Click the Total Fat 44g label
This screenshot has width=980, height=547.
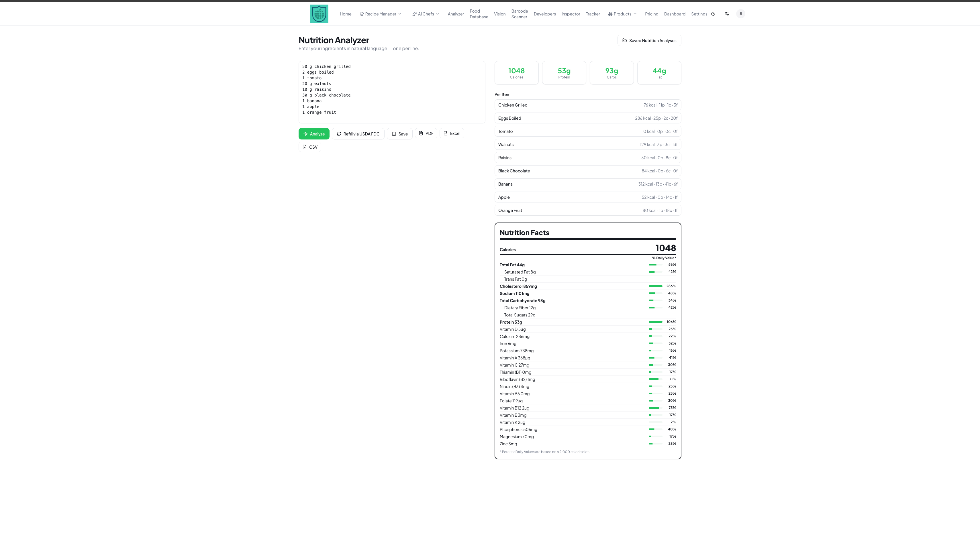point(512,265)
